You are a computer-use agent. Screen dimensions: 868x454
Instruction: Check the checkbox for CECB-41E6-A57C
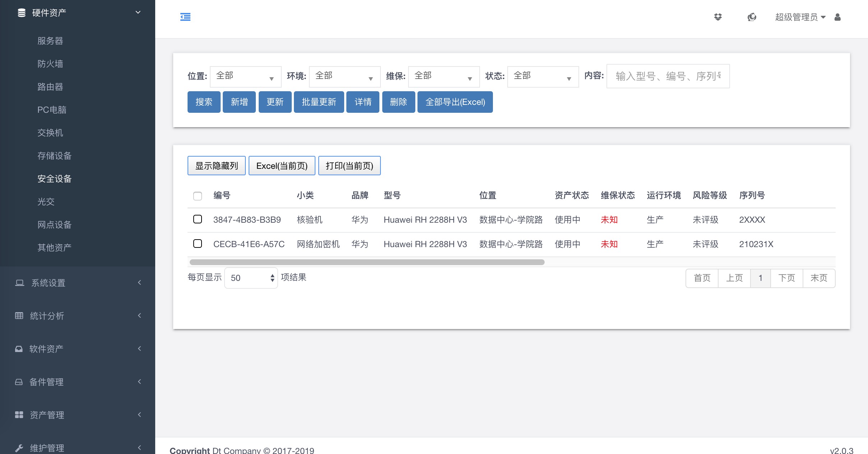[198, 244]
